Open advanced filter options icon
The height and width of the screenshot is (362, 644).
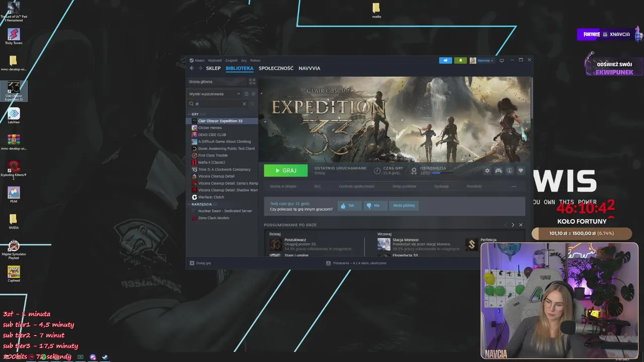[x=253, y=104]
